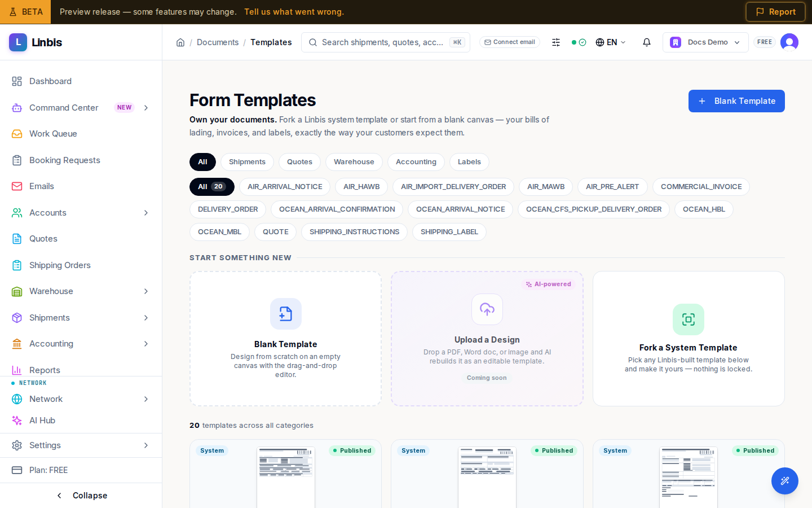Image resolution: width=812 pixels, height=508 pixels.
Task: Click the Accounting bank icon
Action: [17, 344]
